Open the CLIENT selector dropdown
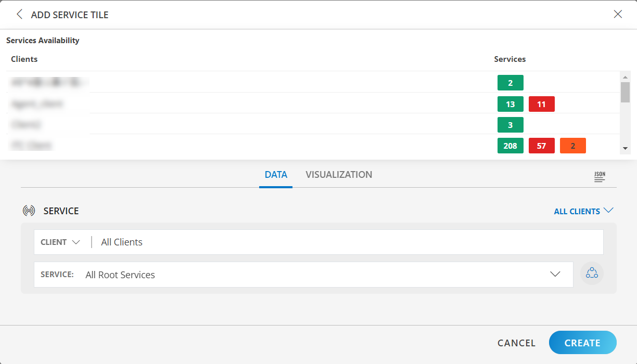This screenshot has width=637, height=364. [60, 242]
